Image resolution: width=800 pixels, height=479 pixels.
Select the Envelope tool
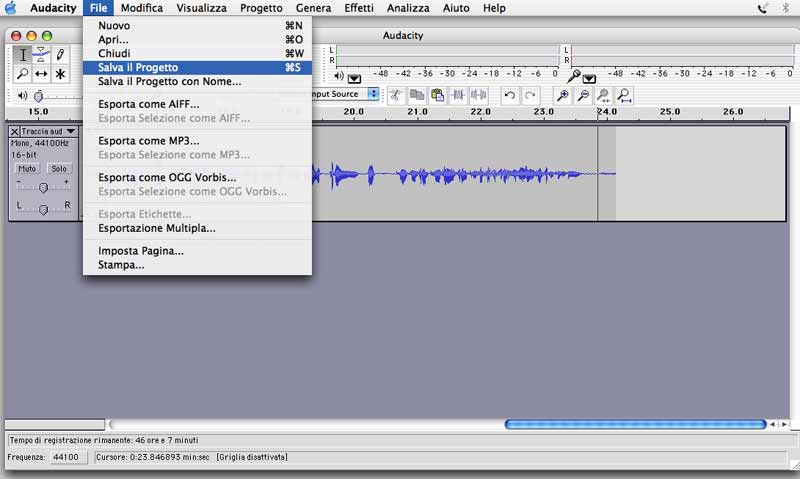tap(41, 55)
